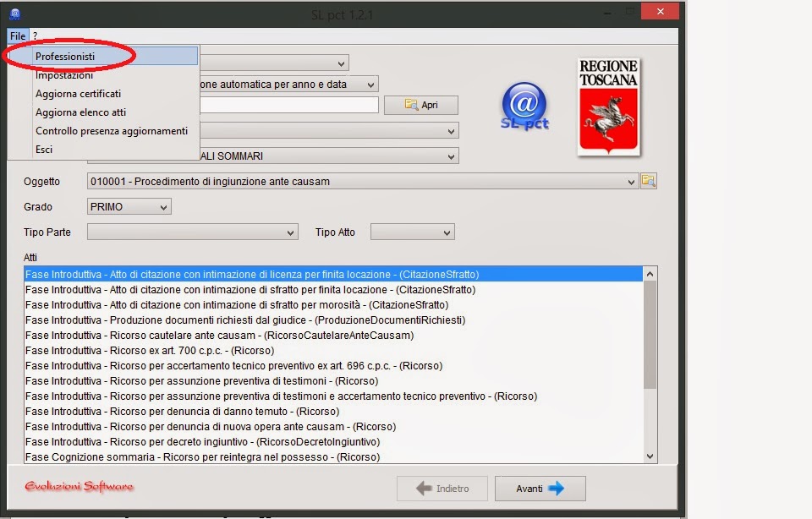Open the Tipo Atto dropdown
The width and height of the screenshot is (812, 519).
coord(447,232)
